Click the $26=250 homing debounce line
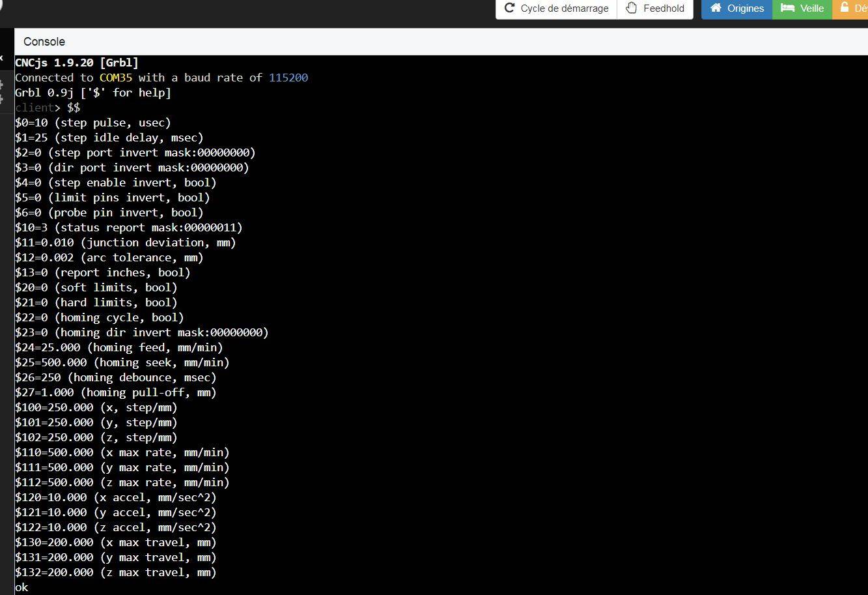The height and width of the screenshot is (595, 868). [x=116, y=377]
